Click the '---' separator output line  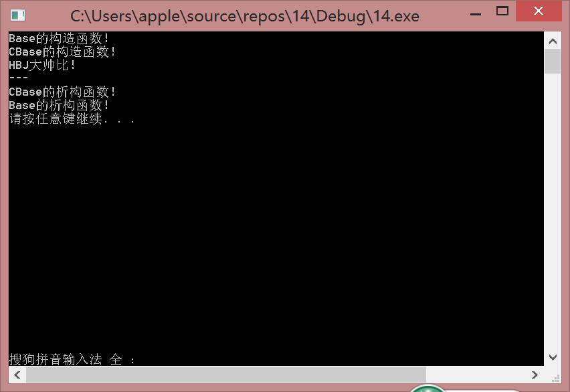[x=19, y=78]
